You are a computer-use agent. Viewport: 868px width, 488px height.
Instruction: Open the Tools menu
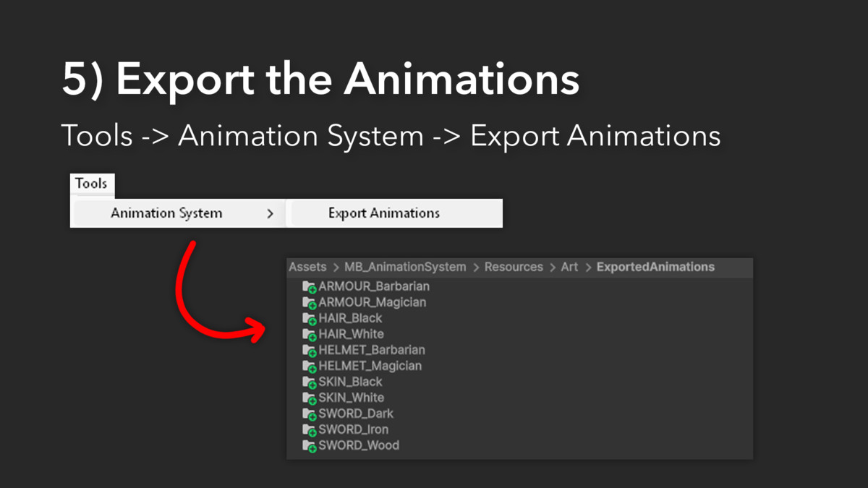(x=92, y=184)
